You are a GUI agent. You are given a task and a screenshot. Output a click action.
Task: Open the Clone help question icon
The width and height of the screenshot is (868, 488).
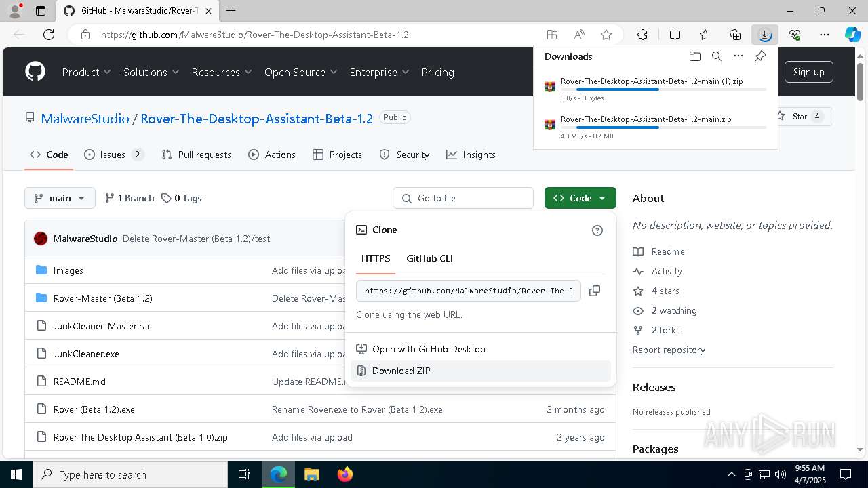597,230
